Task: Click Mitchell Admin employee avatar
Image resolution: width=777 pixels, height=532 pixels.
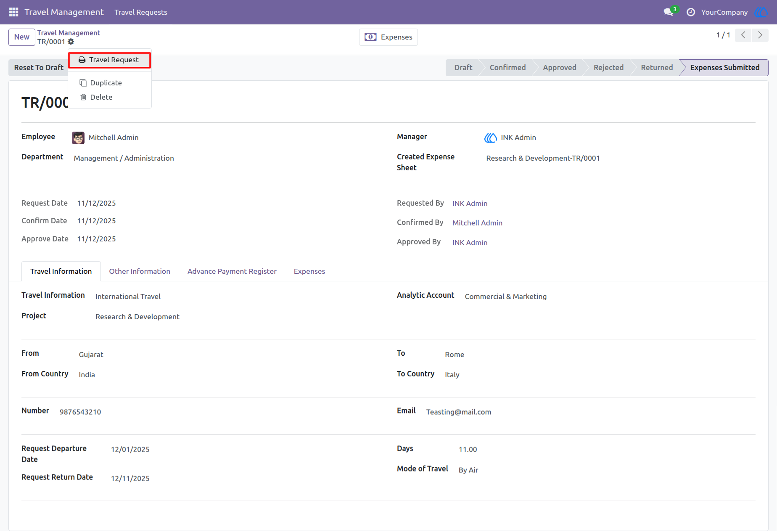Action: [78, 138]
